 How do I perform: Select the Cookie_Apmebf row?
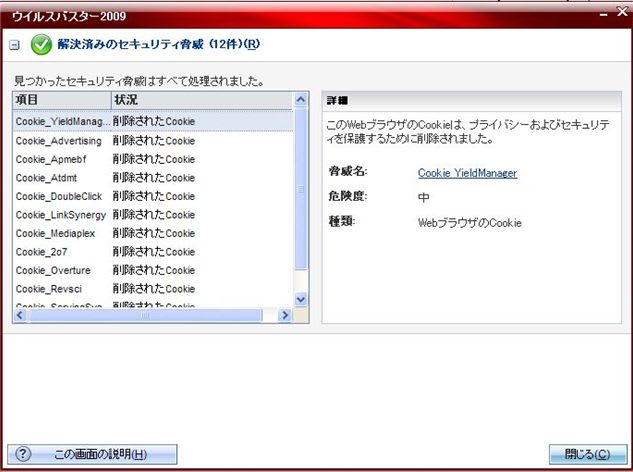tap(153, 159)
